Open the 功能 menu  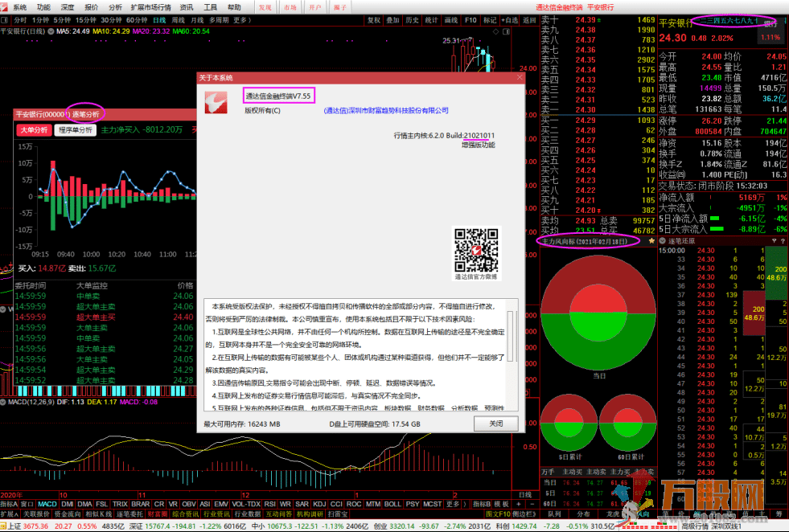(43, 7)
